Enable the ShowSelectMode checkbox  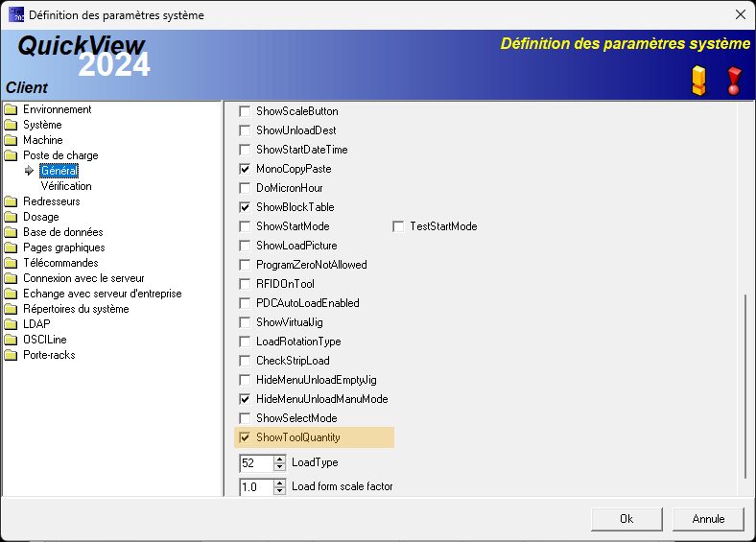[245, 418]
